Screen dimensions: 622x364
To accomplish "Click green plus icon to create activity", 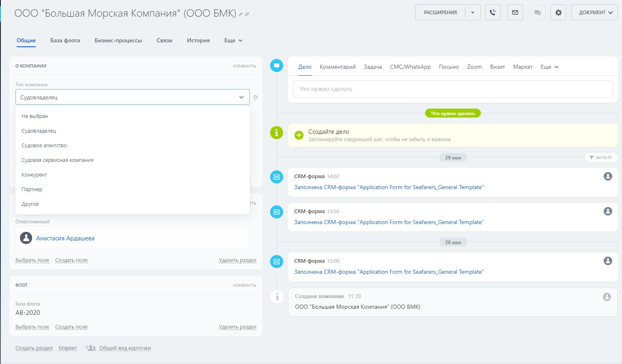I will [299, 135].
